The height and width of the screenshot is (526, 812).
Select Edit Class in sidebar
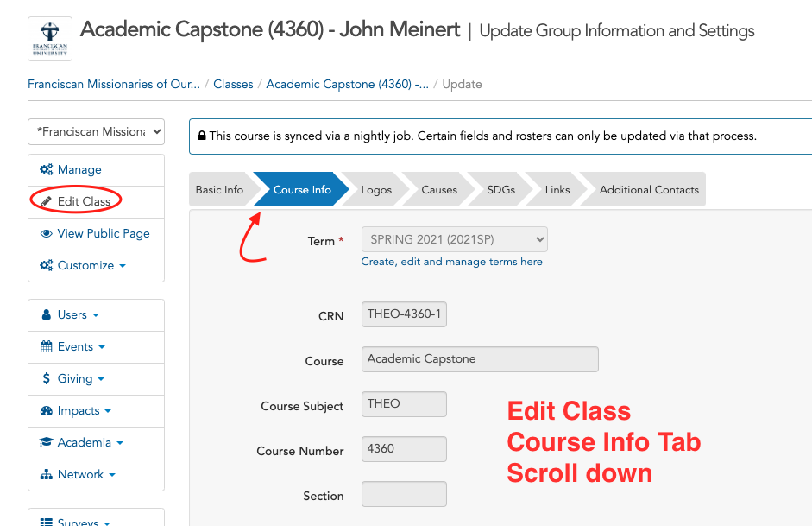point(97,201)
